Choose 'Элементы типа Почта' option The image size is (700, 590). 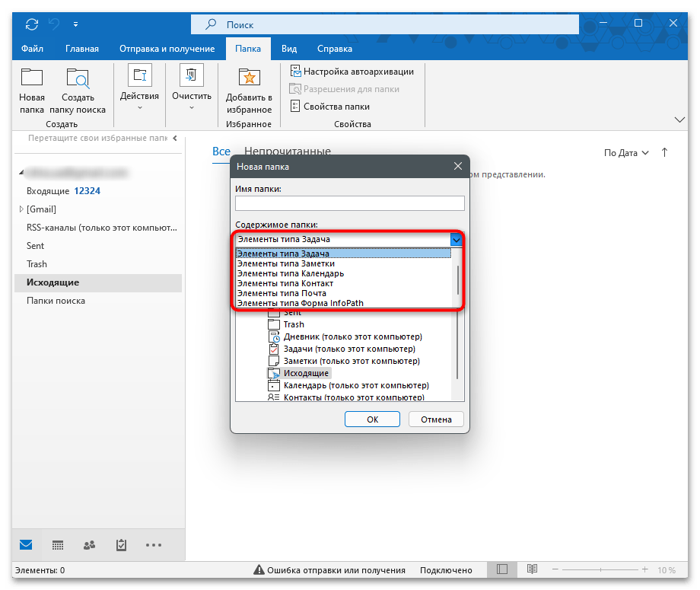point(282,293)
